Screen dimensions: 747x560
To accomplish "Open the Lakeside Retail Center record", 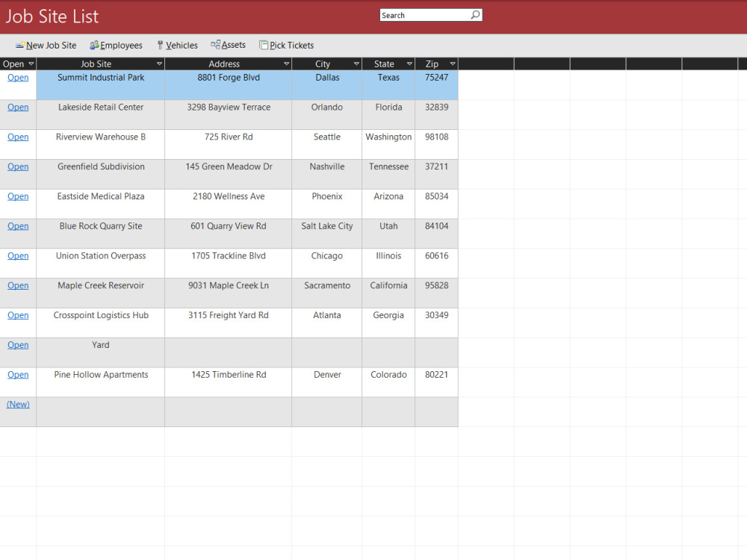I will (x=18, y=107).
